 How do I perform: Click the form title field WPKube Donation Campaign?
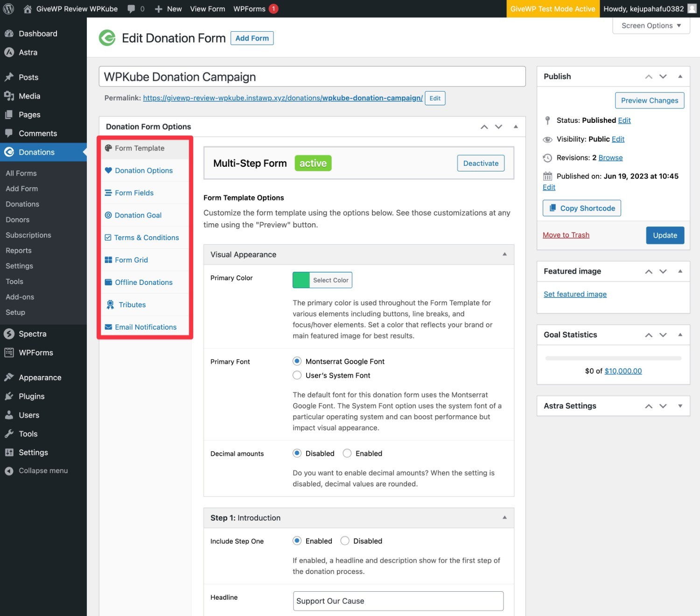pos(312,77)
